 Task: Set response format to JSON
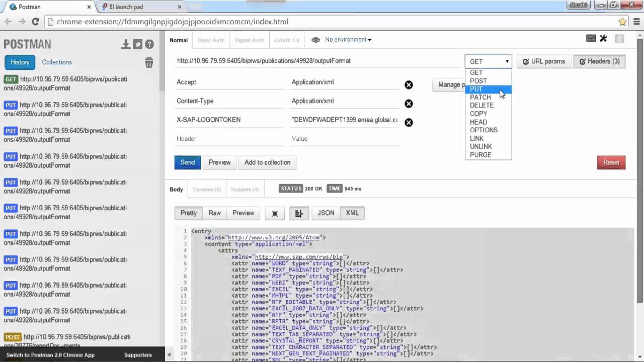326,213
